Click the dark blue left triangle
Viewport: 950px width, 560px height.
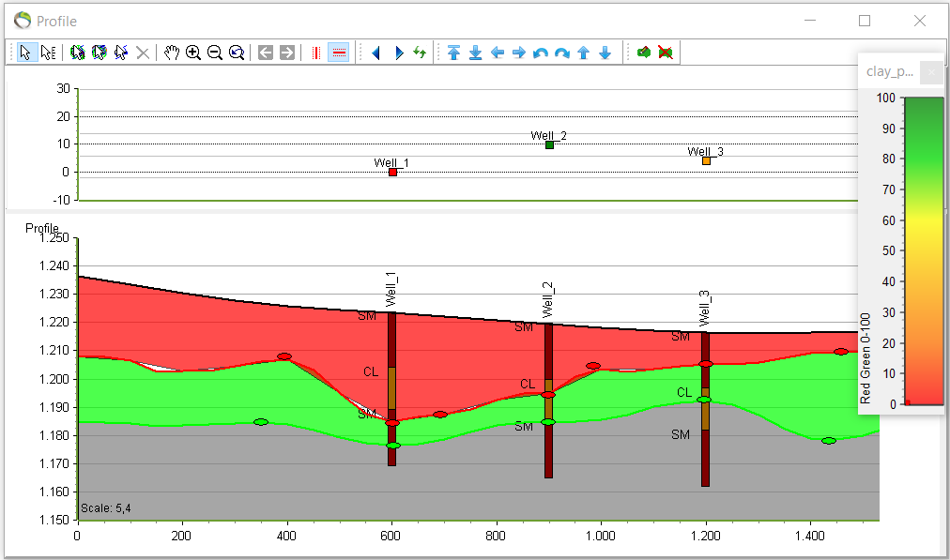375,53
